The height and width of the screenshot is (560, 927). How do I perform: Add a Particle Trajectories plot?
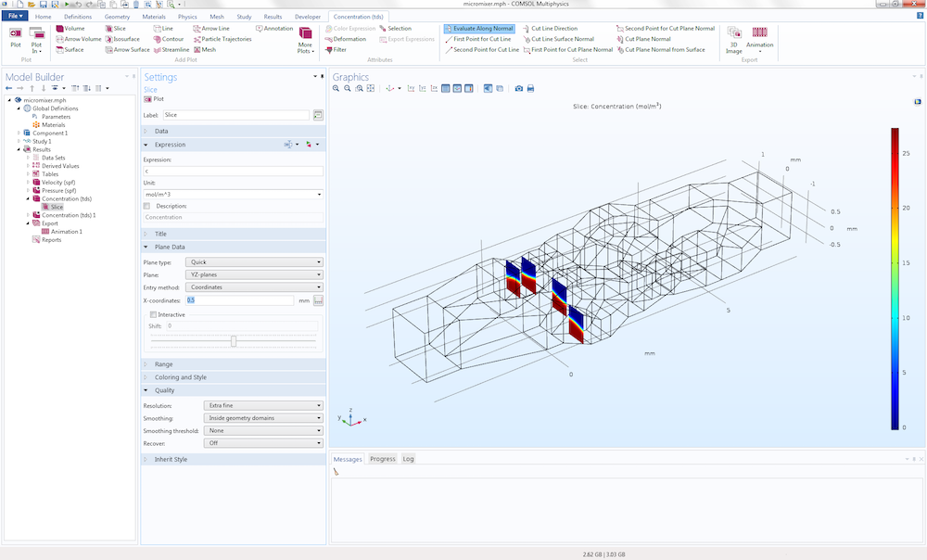pos(222,39)
